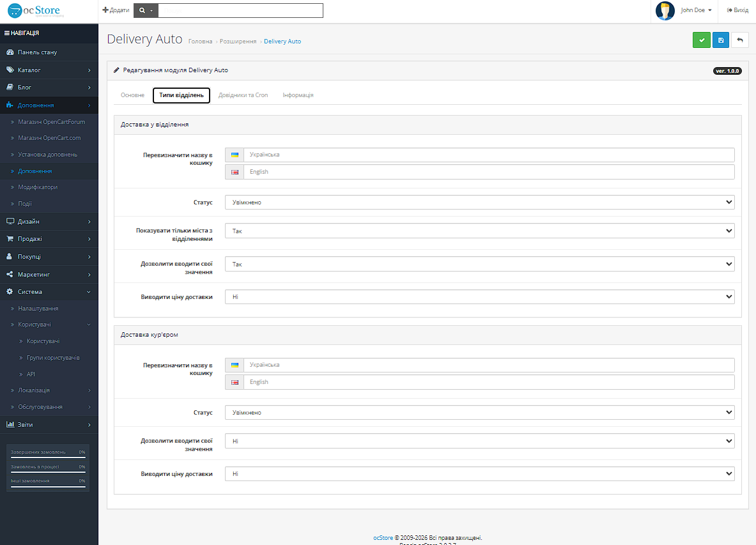Viewport: 756px width, 545px height.
Task: Collapse the Система menu chevron
Action: pos(89,292)
